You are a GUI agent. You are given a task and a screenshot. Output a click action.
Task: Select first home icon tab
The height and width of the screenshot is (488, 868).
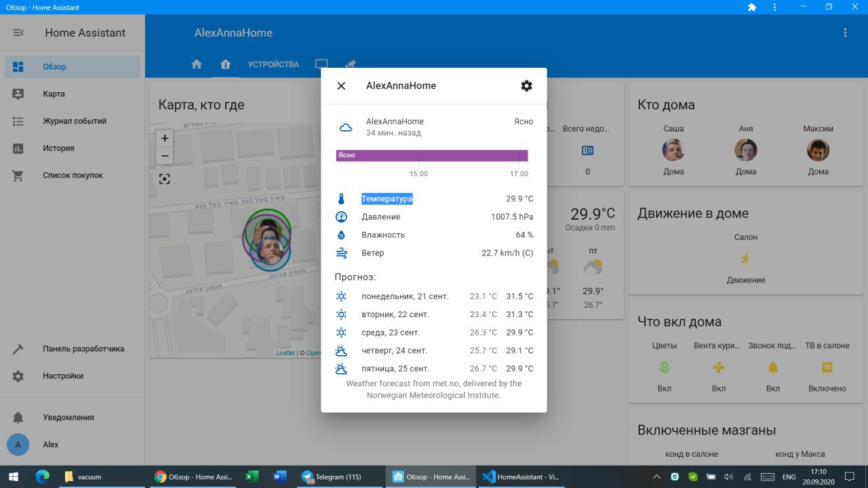[197, 64]
